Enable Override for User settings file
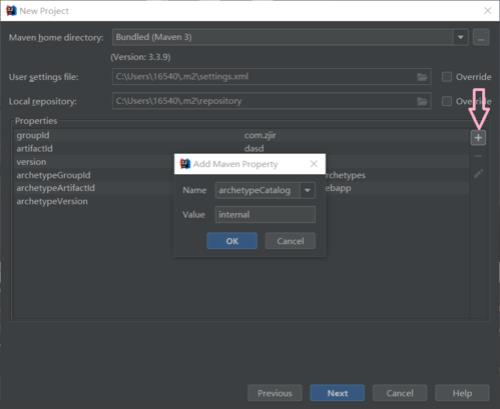The width and height of the screenshot is (500, 409). pos(447,77)
